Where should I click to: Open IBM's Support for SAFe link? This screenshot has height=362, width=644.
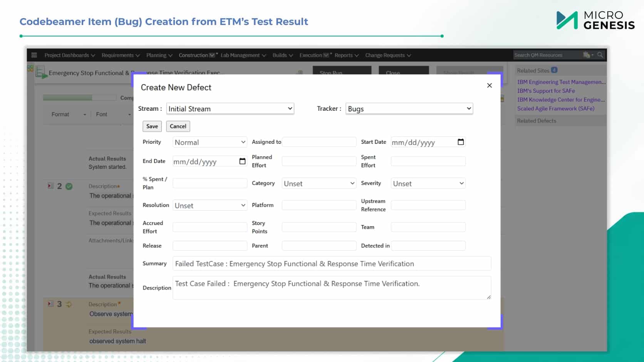(546, 91)
